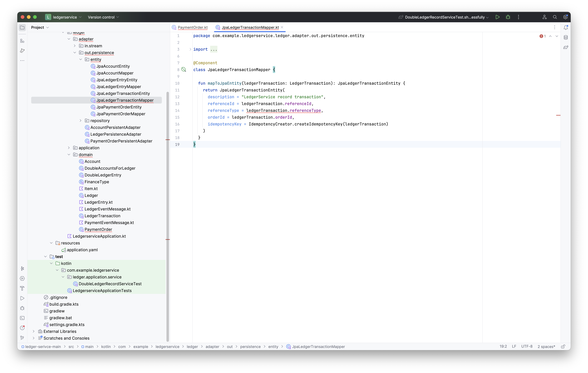Viewport: 588px width, 373px height.
Task: Open the Version control dropdown
Action: [x=103, y=17]
